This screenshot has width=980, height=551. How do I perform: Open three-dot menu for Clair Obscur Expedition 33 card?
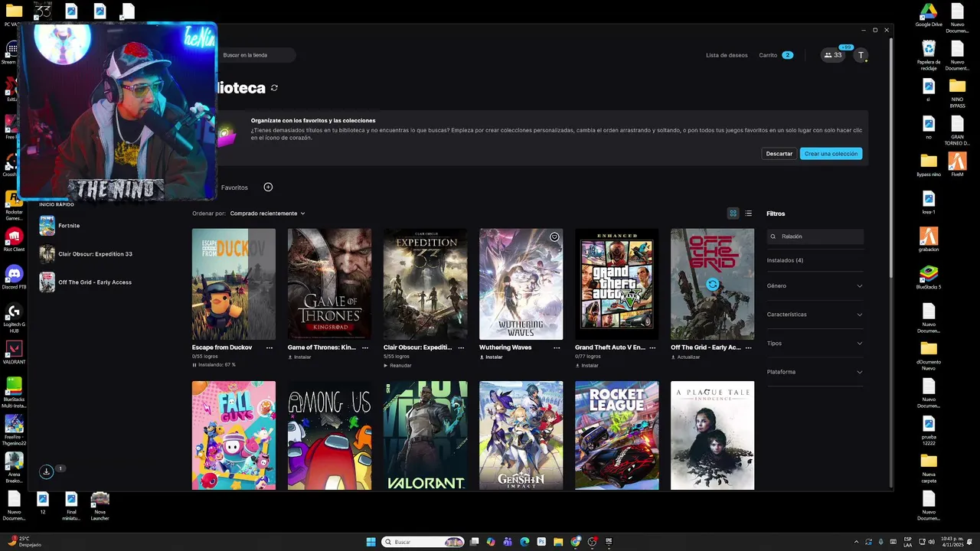[461, 347]
